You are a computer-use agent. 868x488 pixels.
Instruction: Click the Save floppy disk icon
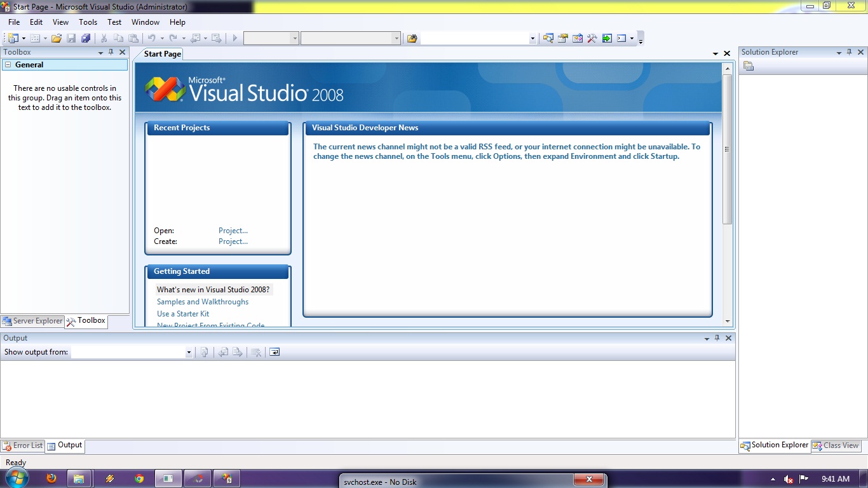71,38
